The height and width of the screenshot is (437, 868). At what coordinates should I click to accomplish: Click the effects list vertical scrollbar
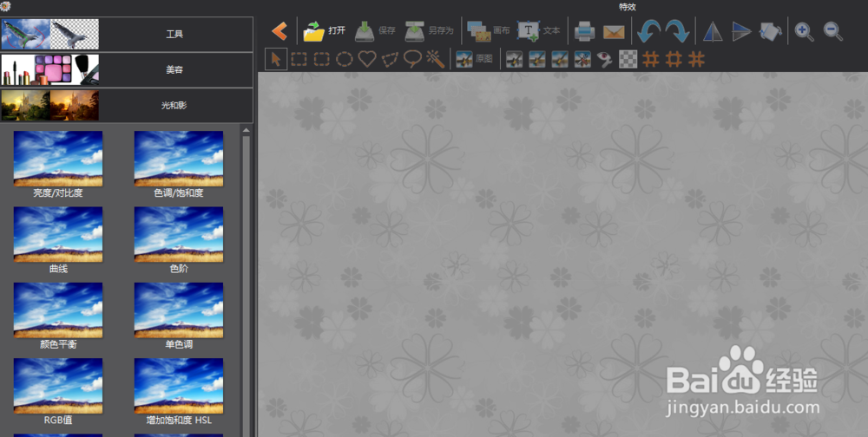point(247,285)
